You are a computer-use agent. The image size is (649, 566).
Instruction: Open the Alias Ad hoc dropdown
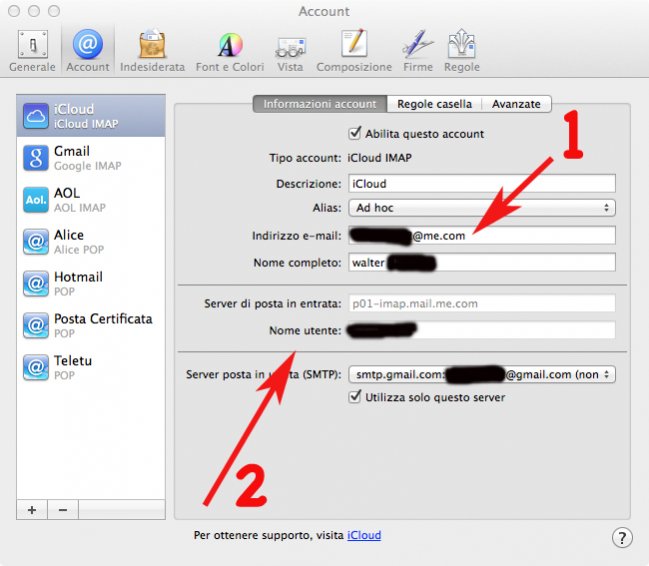click(x=482, y=207)
